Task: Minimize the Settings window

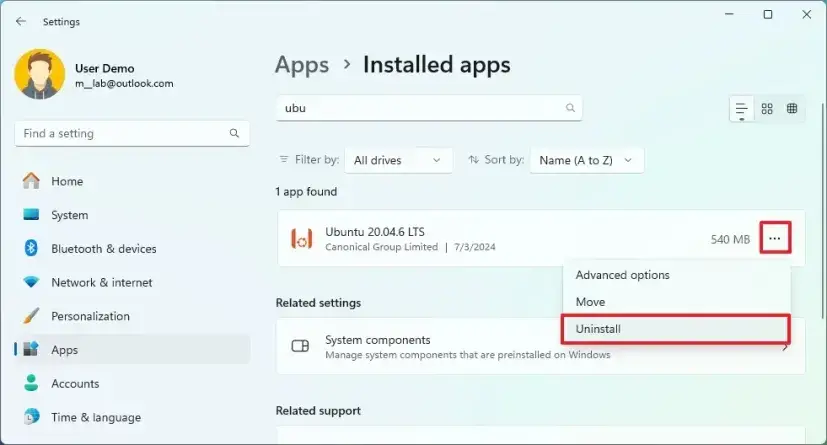Action: coord(729,14)
